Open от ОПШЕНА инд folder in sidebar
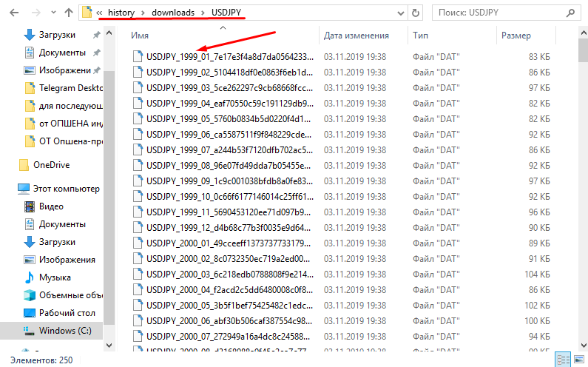The height and width of the screenshot is (367, 588). [70, 124]
